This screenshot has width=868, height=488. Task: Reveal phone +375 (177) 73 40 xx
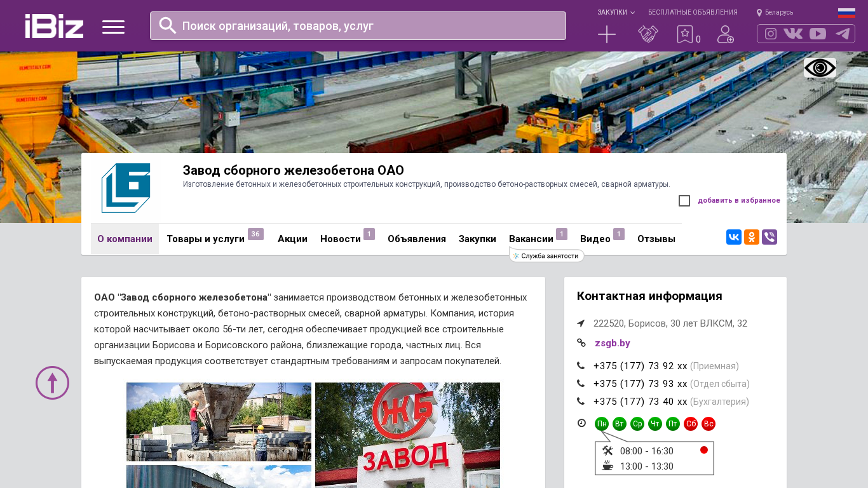(641, 402)
